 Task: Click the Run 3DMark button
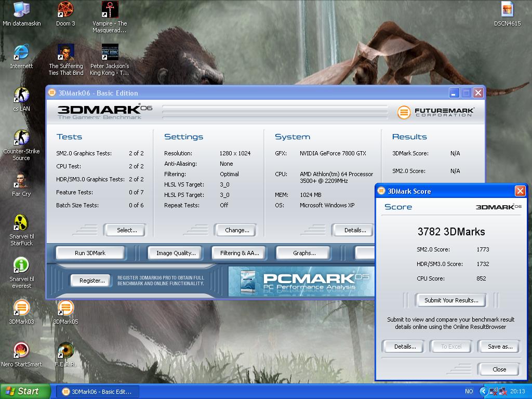coord(90,253)
